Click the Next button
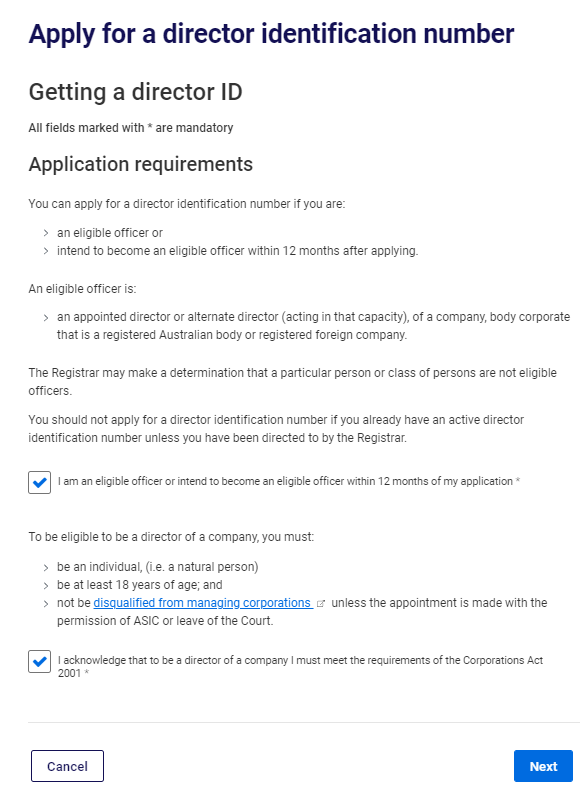This screenshot has width=586, height=793. tap(543, 766)
